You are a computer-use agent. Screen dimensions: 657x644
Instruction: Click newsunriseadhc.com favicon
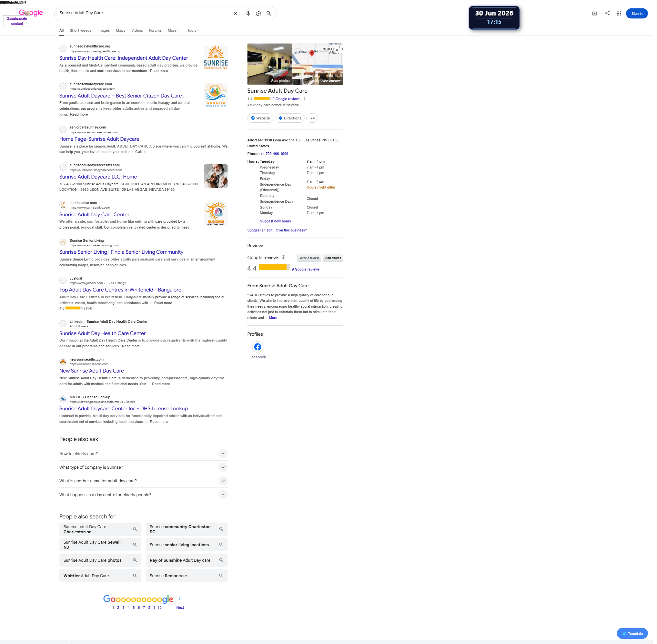click(x=63, y=361)
